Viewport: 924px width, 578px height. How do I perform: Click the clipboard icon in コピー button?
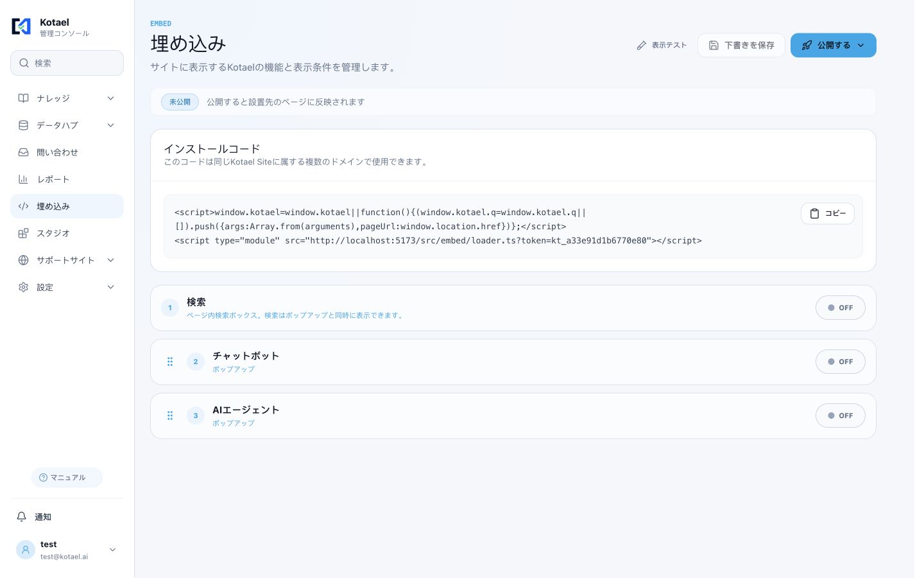pyautogui.click(x=814, y=213)
